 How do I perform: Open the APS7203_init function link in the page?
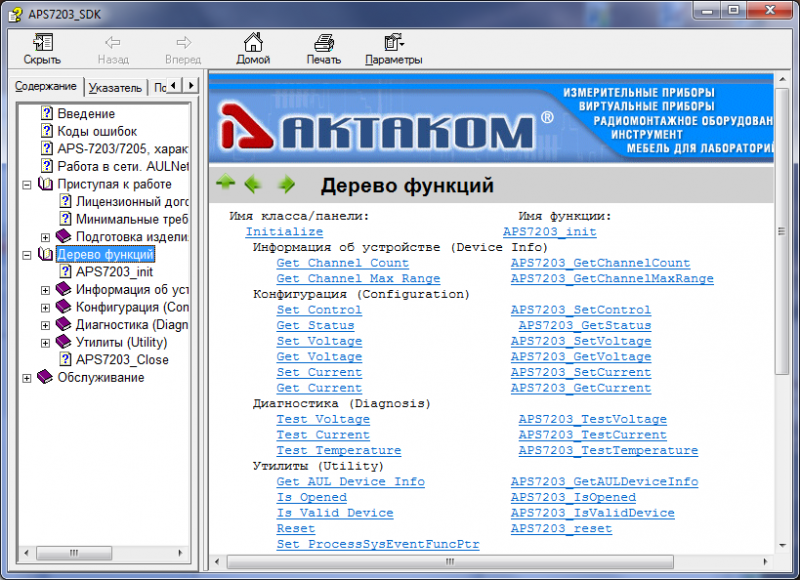pos(549,232)
